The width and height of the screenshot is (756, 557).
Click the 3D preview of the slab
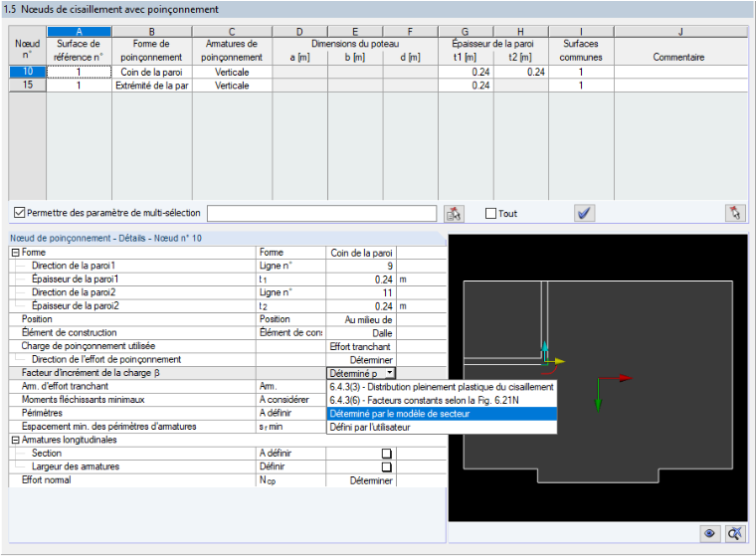point(598,379)
